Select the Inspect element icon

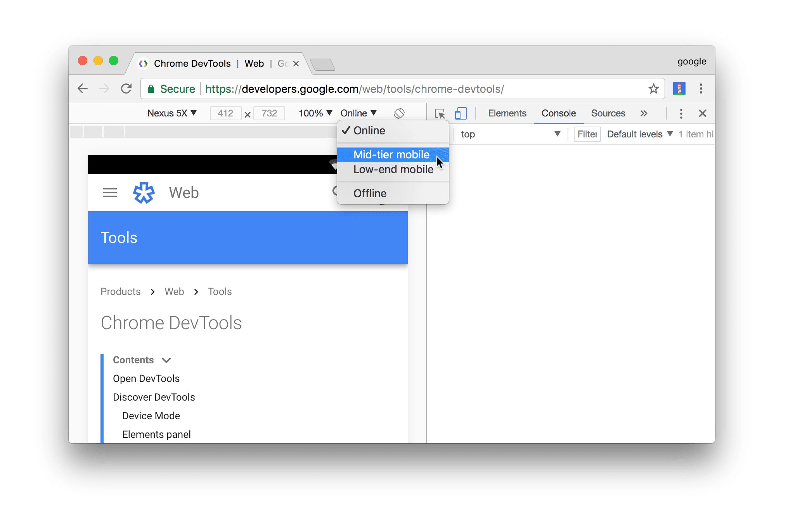coord(440,113)
